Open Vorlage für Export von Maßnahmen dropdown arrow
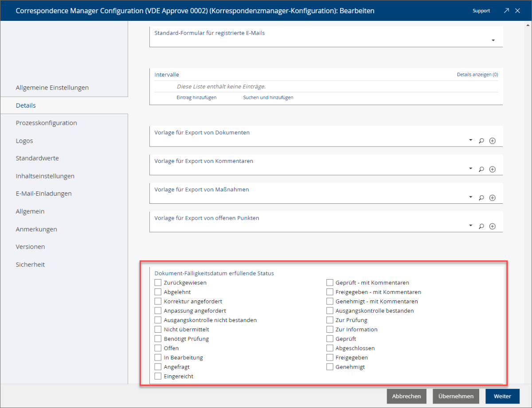 tap(470, 198)
